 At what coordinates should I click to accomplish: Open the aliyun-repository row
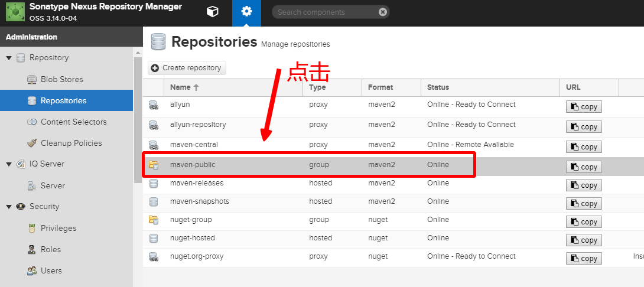pos(393,126)
